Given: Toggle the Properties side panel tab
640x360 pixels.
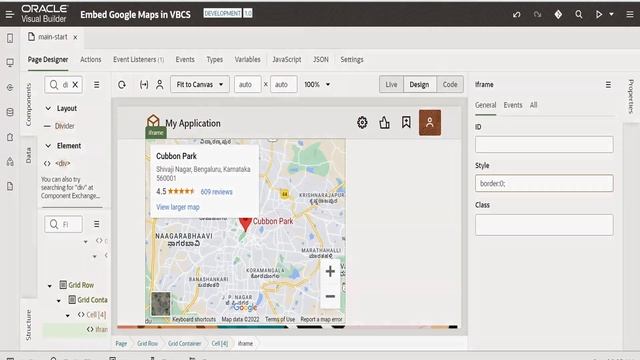Looking at the screenshot, I should pyautogui.click(x=631, y=96).
